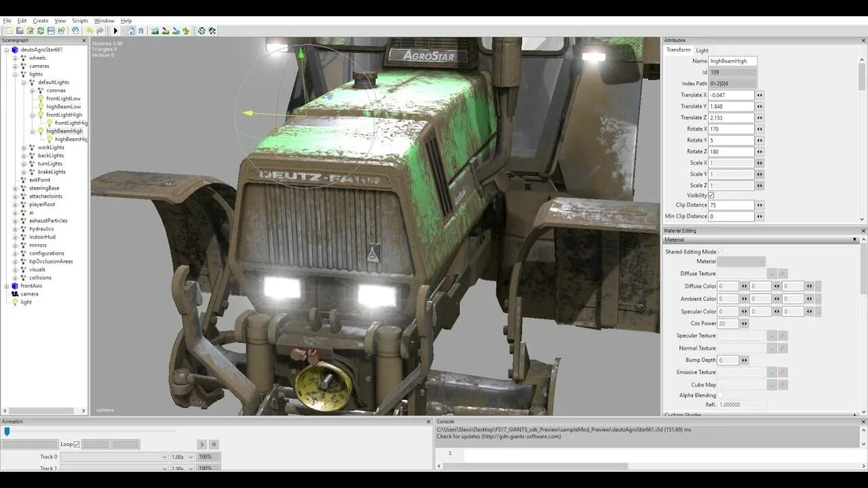868x488 pixels.
Task: Click the blue cube icon of deutzAgroStar661
Action: pyautogui.click(x=15, y=50)
